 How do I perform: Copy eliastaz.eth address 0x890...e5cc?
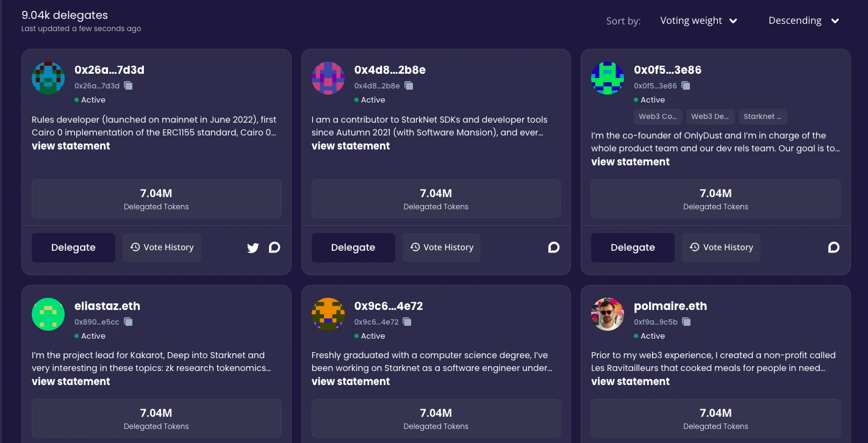click(x=128, y=322)
